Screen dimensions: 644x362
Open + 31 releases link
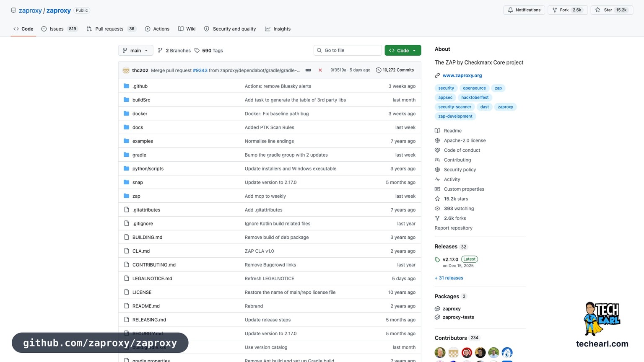pos(449,278)
